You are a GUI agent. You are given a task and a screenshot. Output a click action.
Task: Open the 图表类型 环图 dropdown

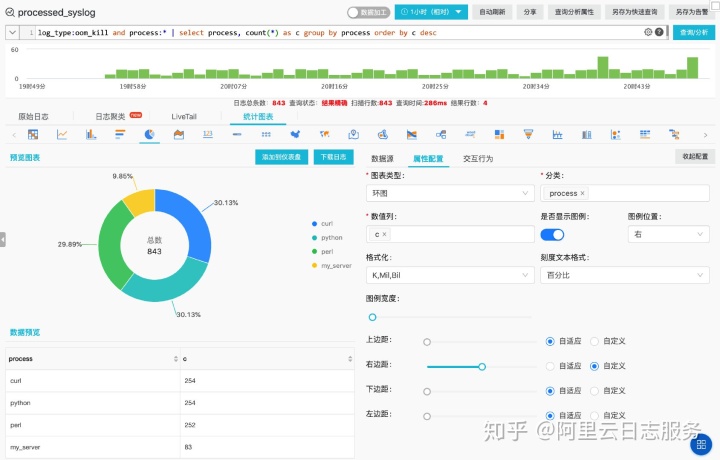click(x=450, y=193)
